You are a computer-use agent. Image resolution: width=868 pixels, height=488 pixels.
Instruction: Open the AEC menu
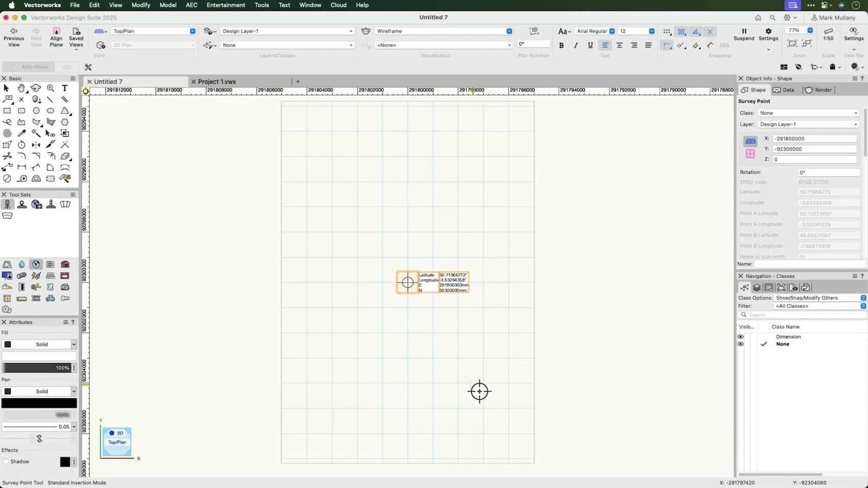point(191,5)
